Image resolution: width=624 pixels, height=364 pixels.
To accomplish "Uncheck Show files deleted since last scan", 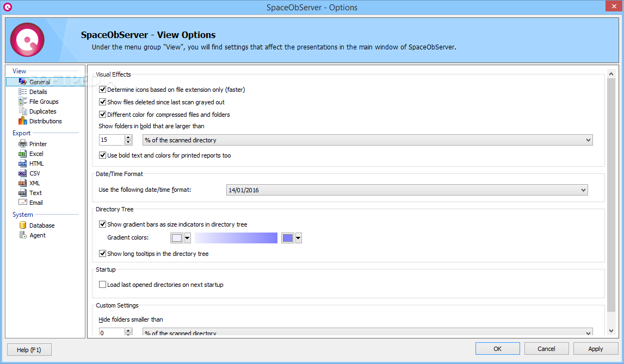I will (x=102, y=102).
